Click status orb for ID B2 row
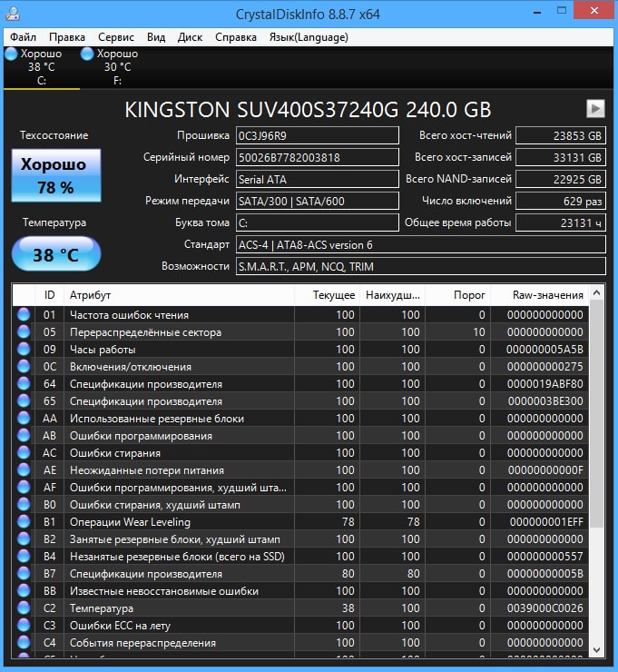This screenshot has width=618, height=672. tap(24, 539)
